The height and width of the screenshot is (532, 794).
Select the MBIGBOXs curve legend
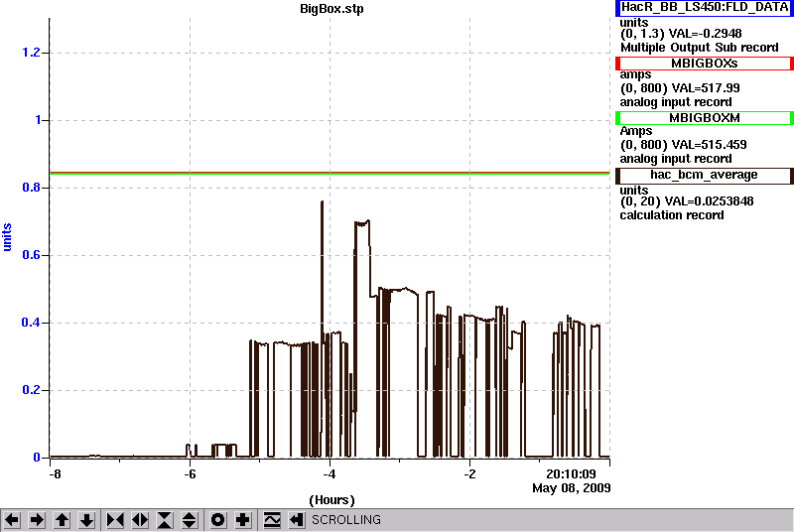pyautogui.click(x=705, y=64)
